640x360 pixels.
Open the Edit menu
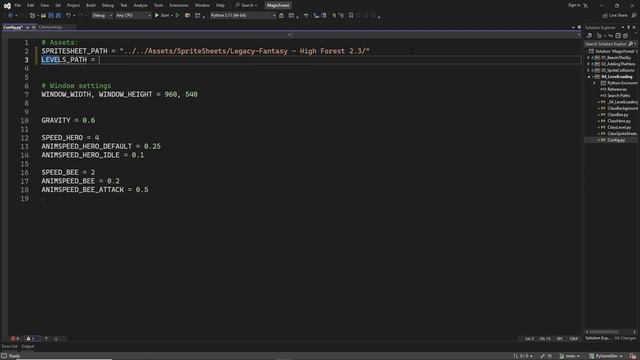pos(31,5)
